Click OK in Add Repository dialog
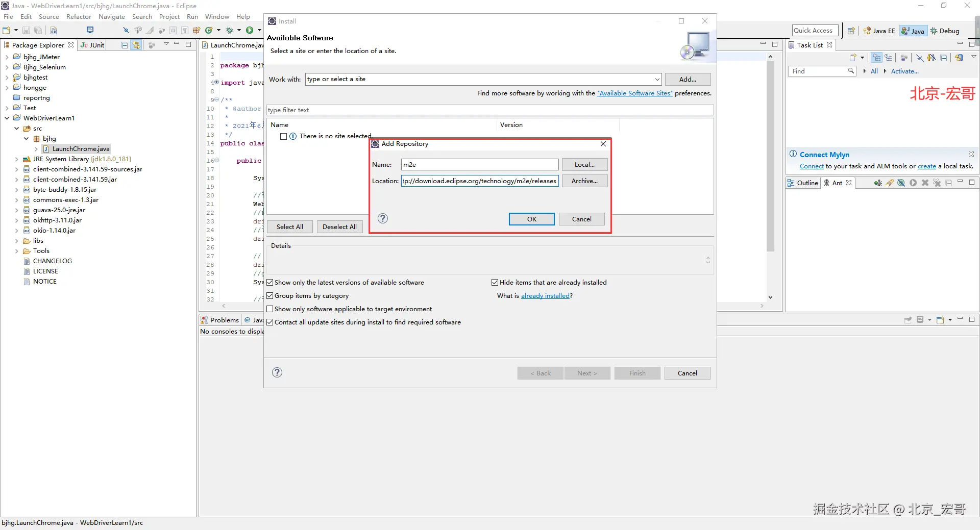980x530 pixels. point(531,219)
